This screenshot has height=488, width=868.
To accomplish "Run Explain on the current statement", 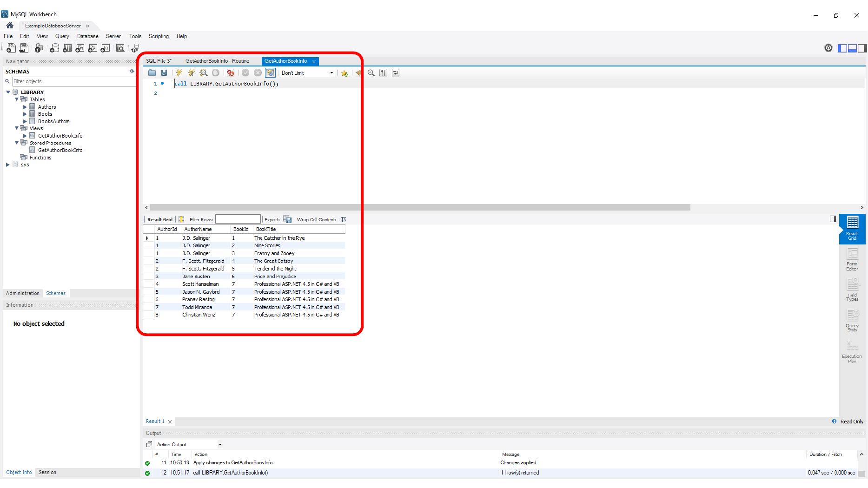I will click(x=204, y=73).
